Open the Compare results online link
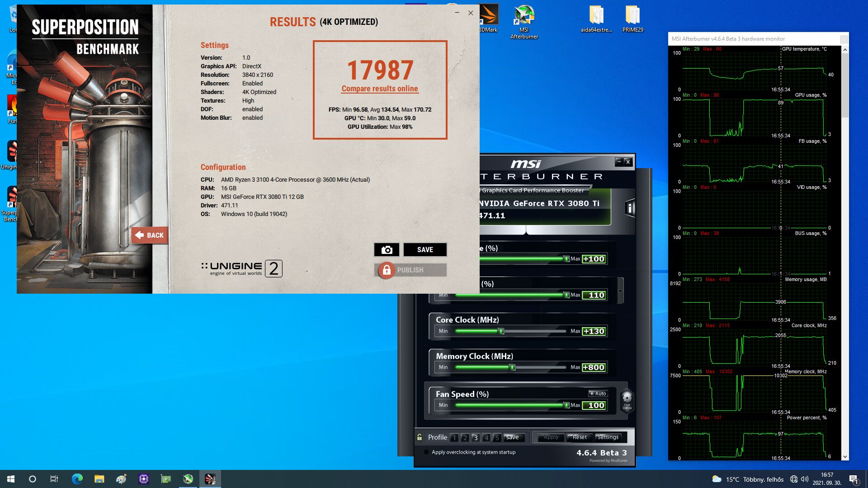Screen dimensions: 868x488 380,89
